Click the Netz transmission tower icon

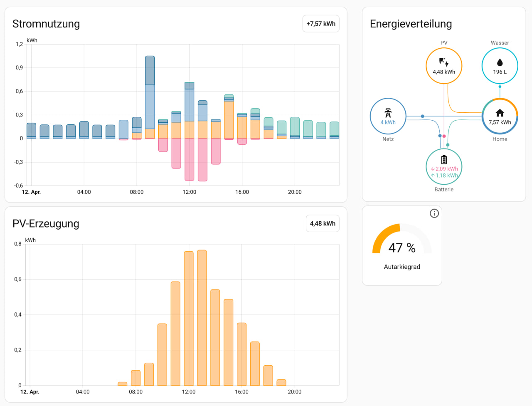click(388, 113)
